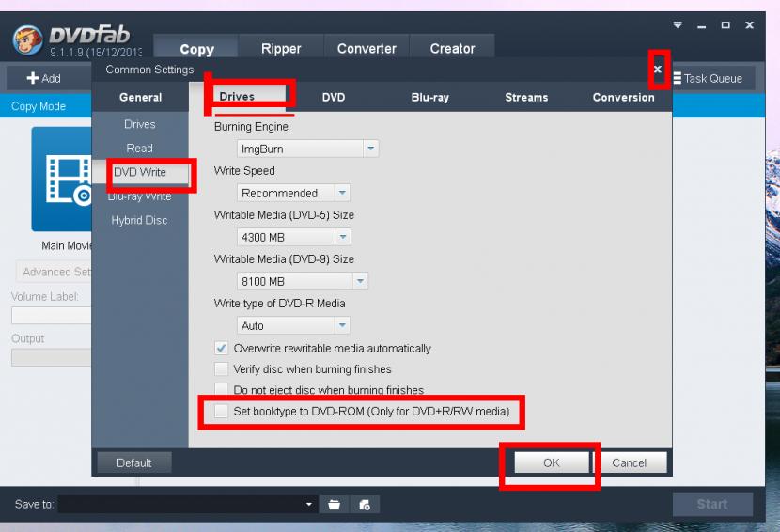Switch to the Ripper module tab
The image size is (780, 532).
(x=281, y=48)
